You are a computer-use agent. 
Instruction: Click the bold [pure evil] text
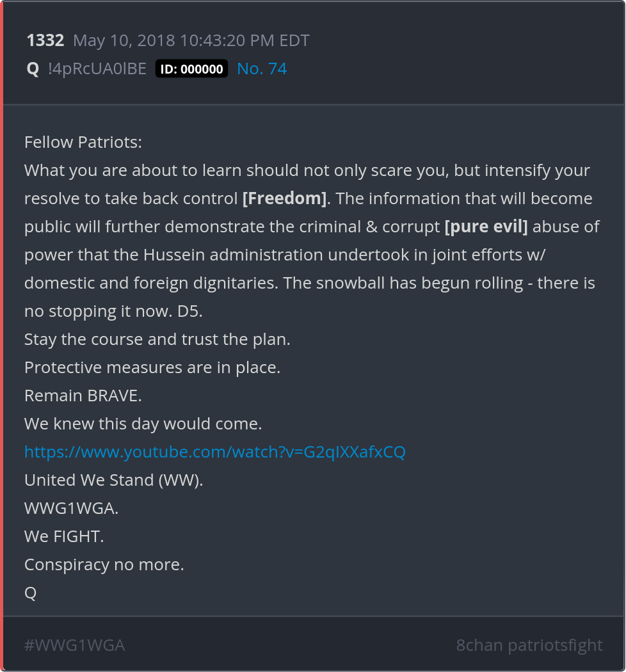[486, 227]
